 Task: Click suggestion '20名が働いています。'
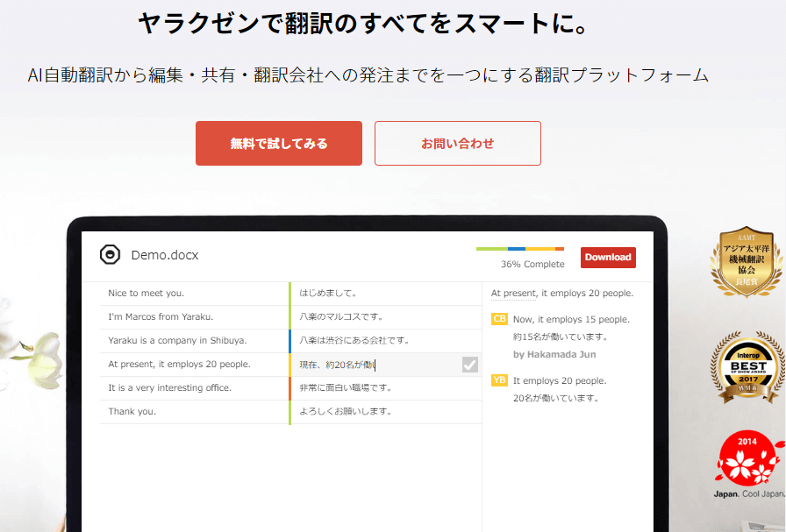(556, 398)
